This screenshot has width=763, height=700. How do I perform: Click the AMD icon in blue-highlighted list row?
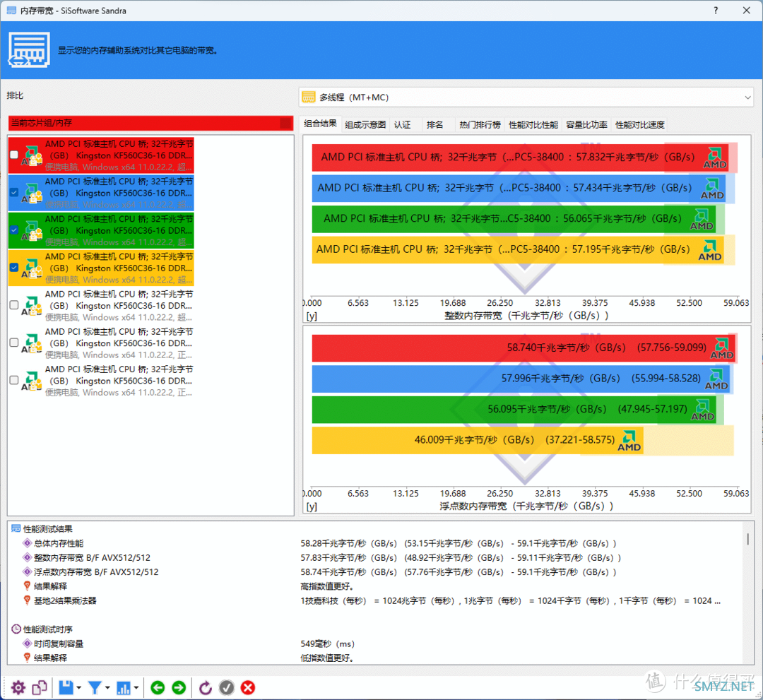32,193
